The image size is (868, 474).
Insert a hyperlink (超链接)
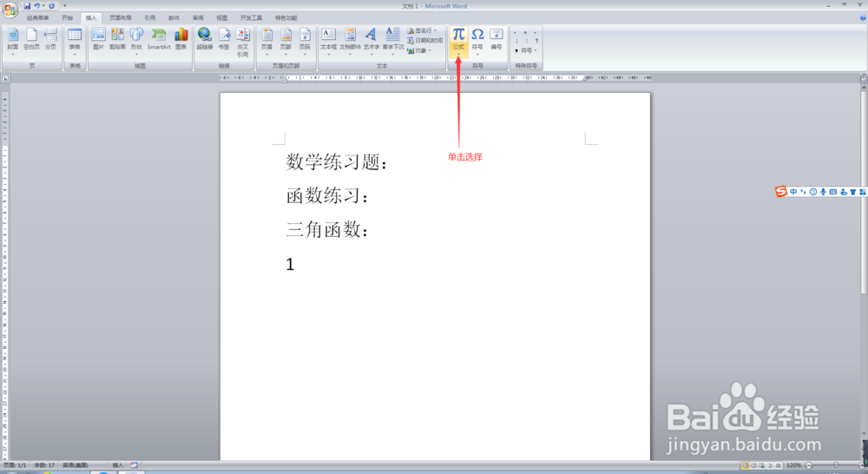[x=205, y=41]
